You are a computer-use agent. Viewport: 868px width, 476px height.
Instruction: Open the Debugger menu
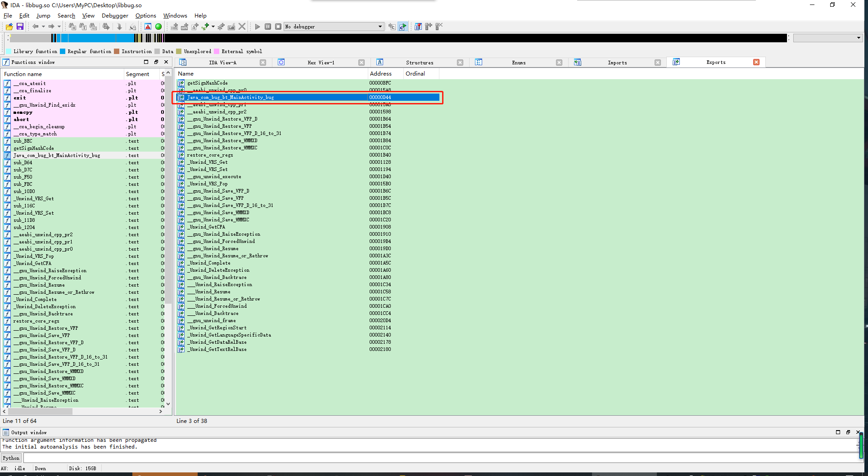115,15
